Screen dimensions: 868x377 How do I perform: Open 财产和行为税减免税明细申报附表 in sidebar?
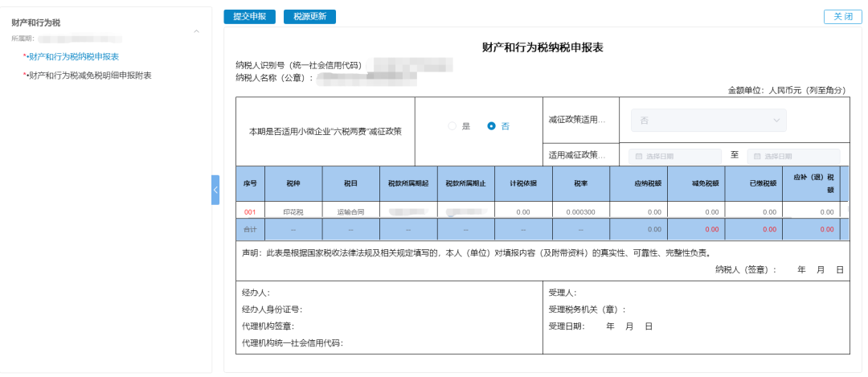point(90,75)
